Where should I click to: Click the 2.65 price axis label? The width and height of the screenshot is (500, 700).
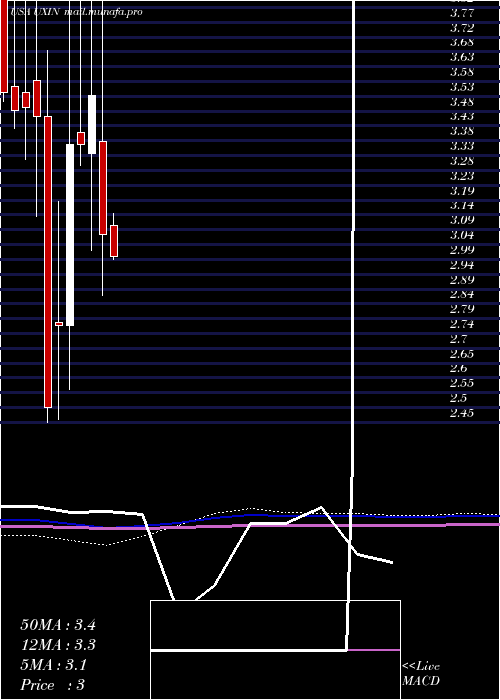pos(462,354)
